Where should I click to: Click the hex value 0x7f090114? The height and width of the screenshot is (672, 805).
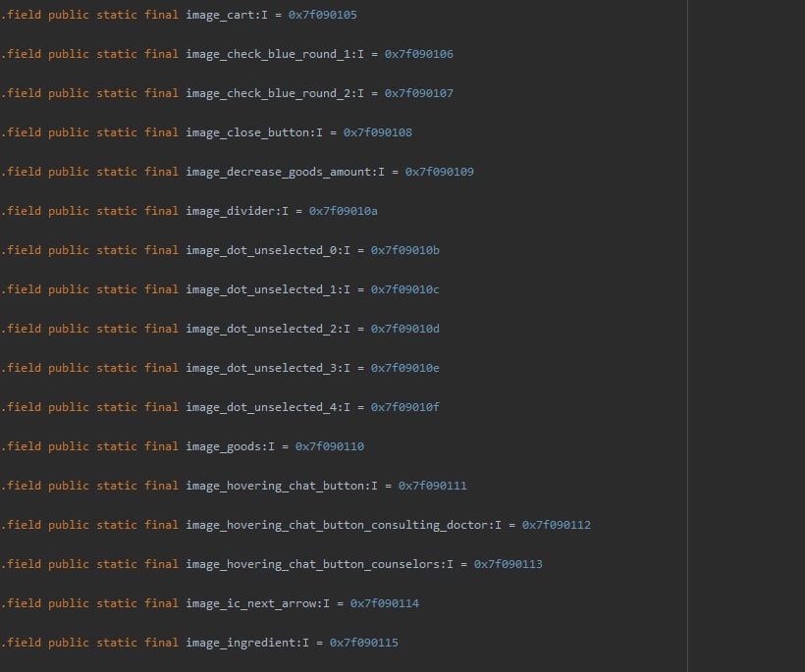click(x=385, y=603)
